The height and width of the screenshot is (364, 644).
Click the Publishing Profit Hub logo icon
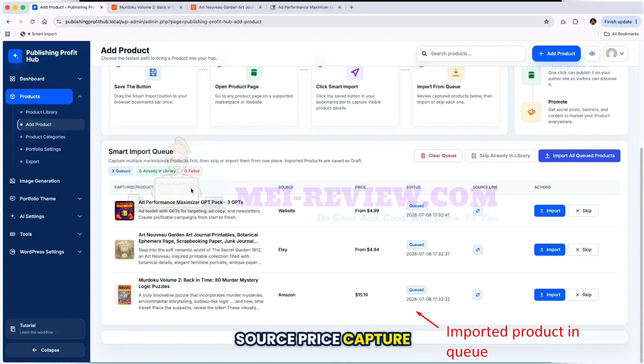[x=15, y=56]
